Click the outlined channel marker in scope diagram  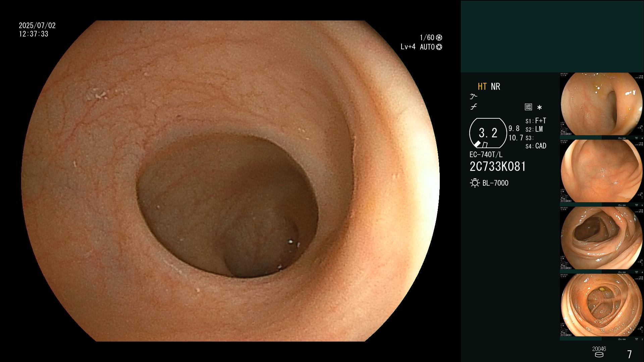coord(485,145)
